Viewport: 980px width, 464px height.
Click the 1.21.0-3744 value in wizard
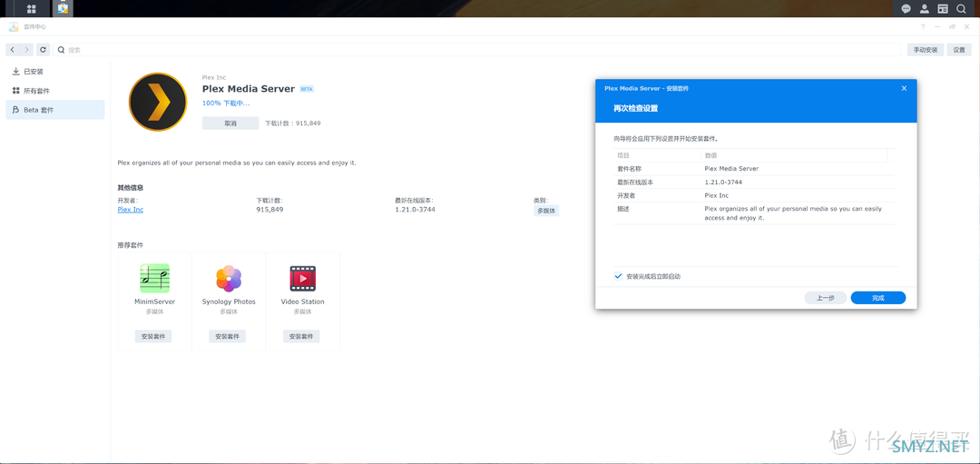pos(723,182)
